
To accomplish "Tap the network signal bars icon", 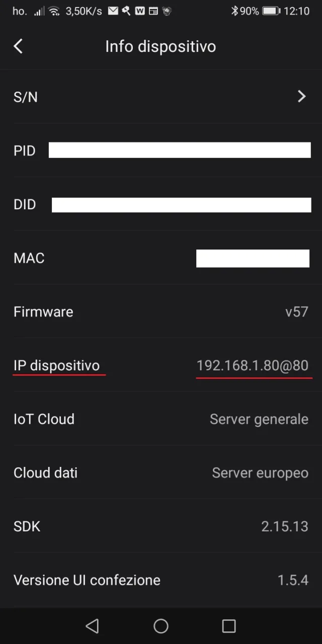I will [41, 11].
